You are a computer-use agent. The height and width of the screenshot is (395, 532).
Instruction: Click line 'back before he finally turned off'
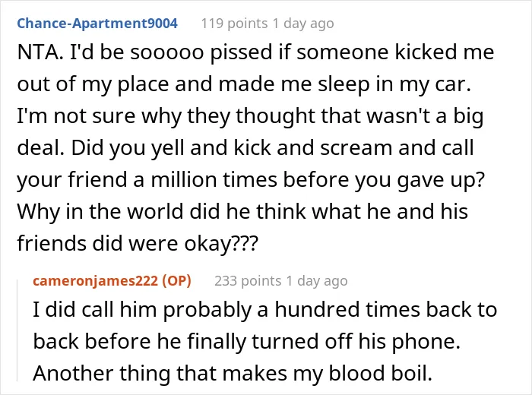[247, 341]
